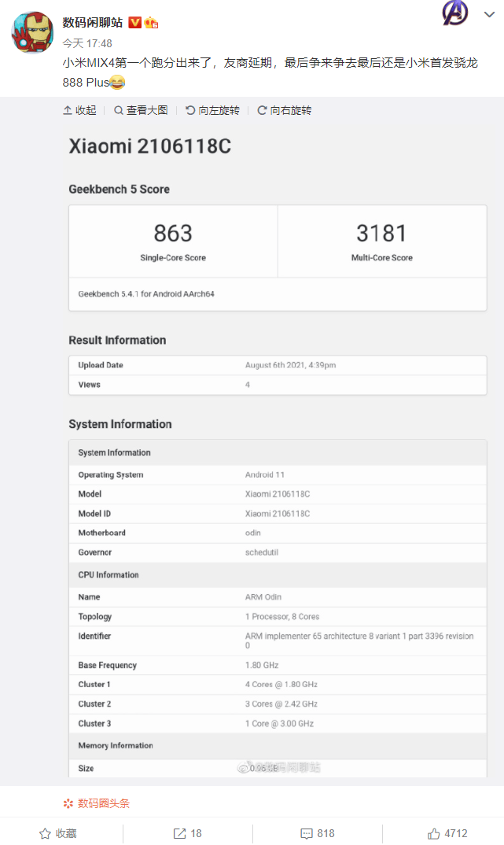Click the Iron Man profile avatar
504x845 pixels.
pos(32,32)
